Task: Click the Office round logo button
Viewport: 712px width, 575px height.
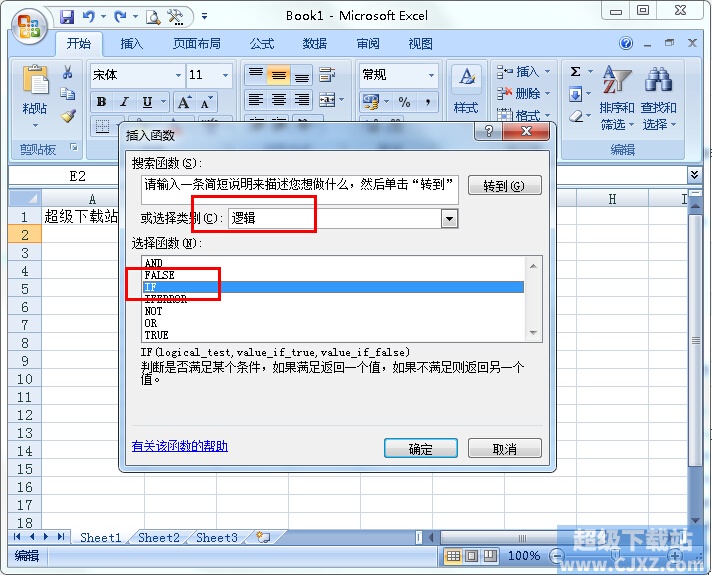Action: pyautogui.click(x=30, y=26)
